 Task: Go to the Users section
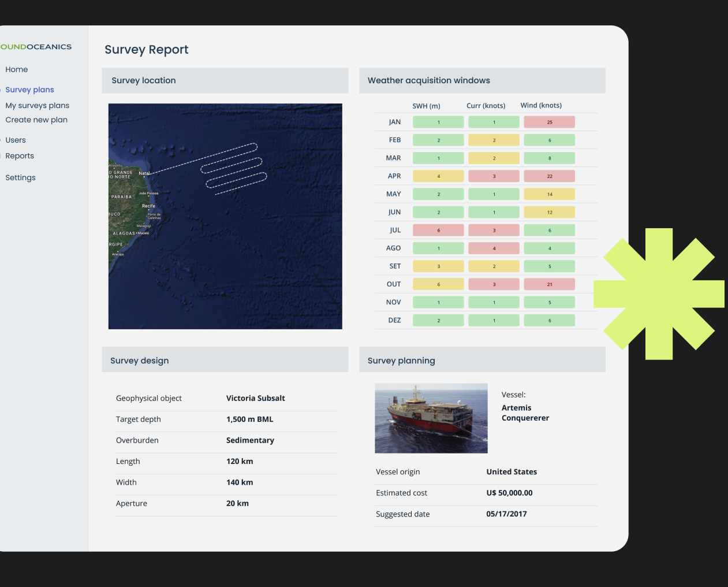(x=16, y=140)
